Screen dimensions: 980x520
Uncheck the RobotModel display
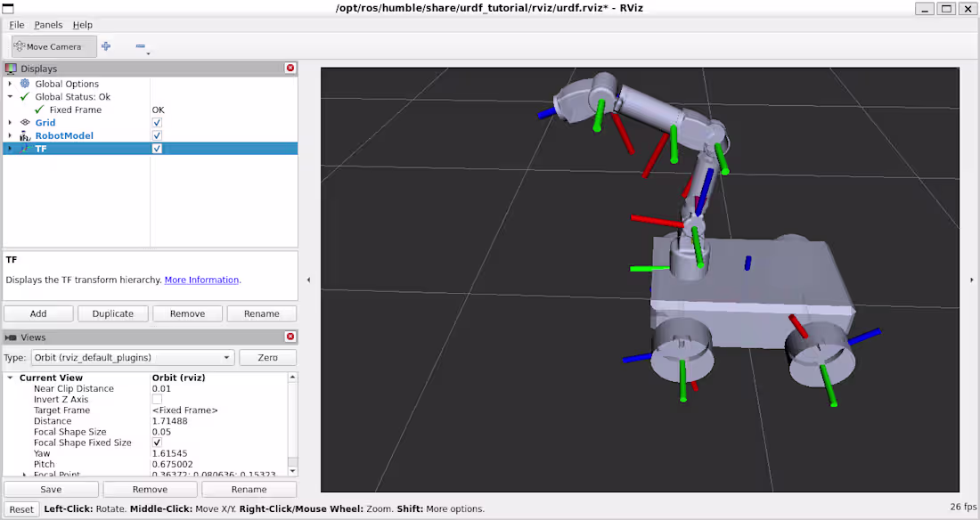coord(156,135)
